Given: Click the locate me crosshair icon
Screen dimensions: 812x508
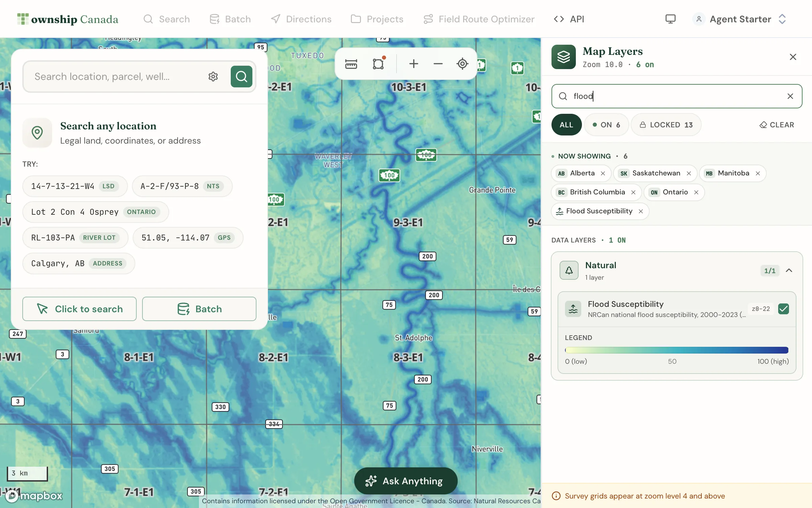Looking at the screenshot, I should (462, 64).
